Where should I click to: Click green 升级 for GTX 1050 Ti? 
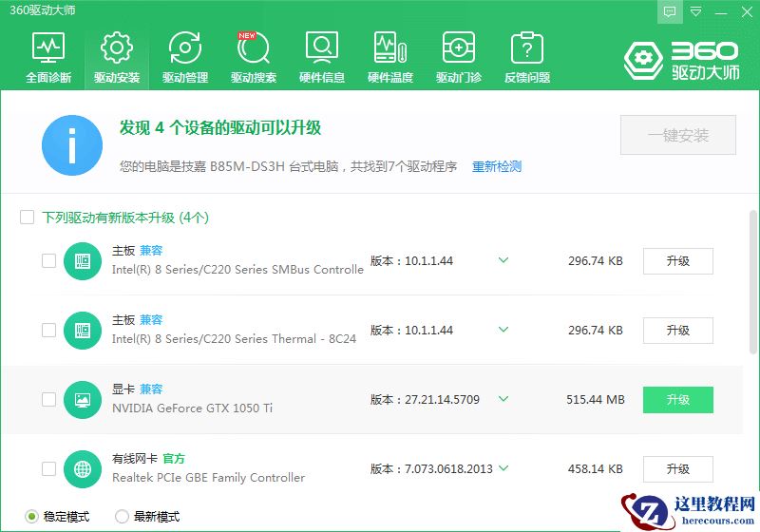pos(678,400)
